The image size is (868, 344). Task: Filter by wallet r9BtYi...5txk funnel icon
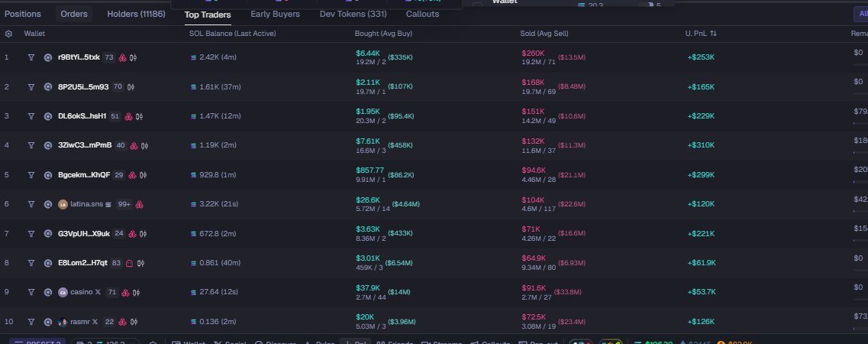pyautogui.click(x=31, y=57)
